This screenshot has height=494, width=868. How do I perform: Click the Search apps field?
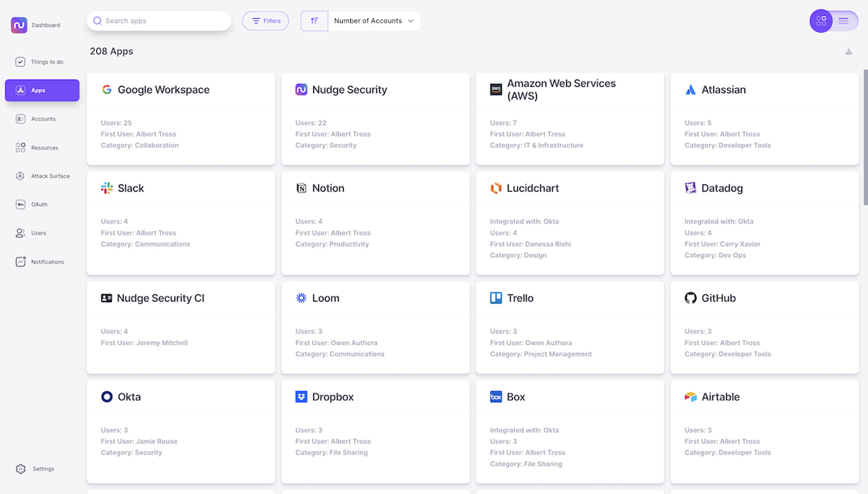click(x=159, y=21)
